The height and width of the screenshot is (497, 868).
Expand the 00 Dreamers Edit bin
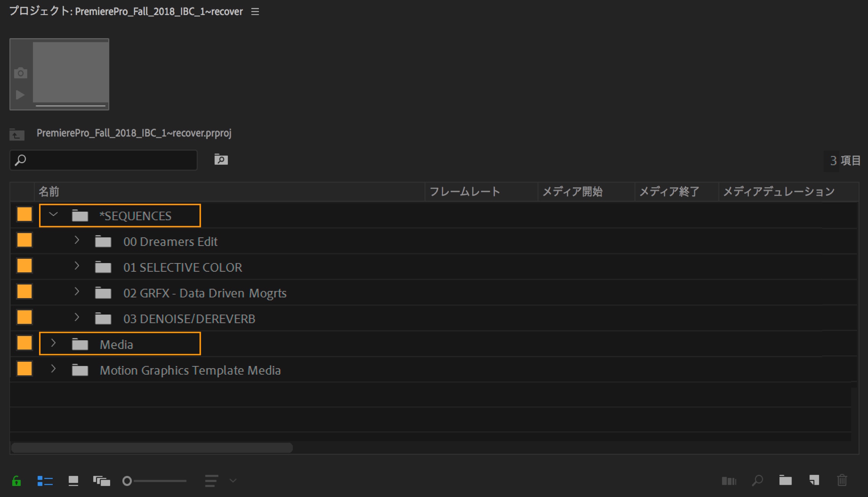(76, 240)
